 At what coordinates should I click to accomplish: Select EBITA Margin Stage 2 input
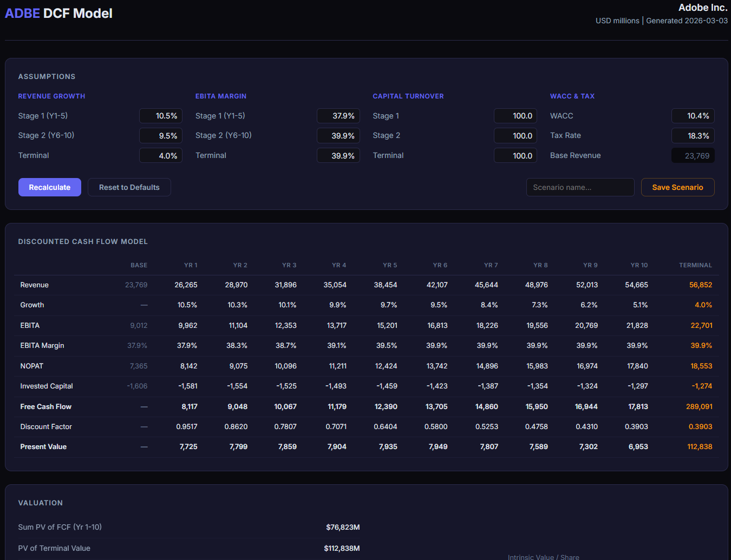338,136
